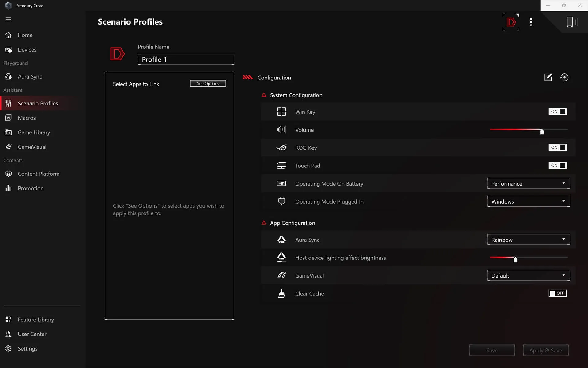Open the GameVisual Default dropdown
The image size is (588, 368).
(528, 276)
